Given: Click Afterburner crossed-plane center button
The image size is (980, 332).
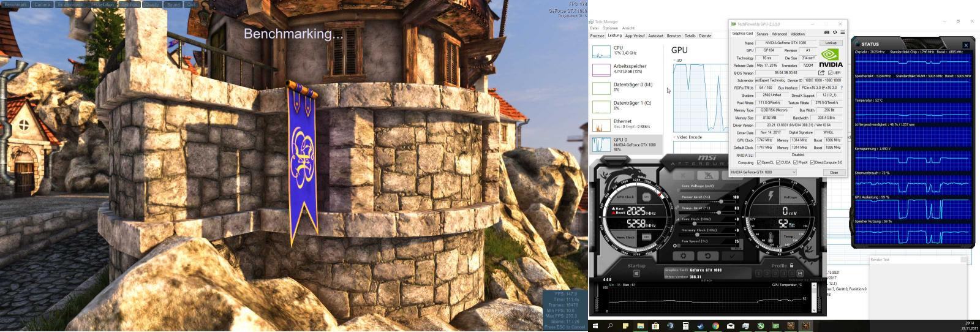Looking at the screenshot, I should 707,175.
